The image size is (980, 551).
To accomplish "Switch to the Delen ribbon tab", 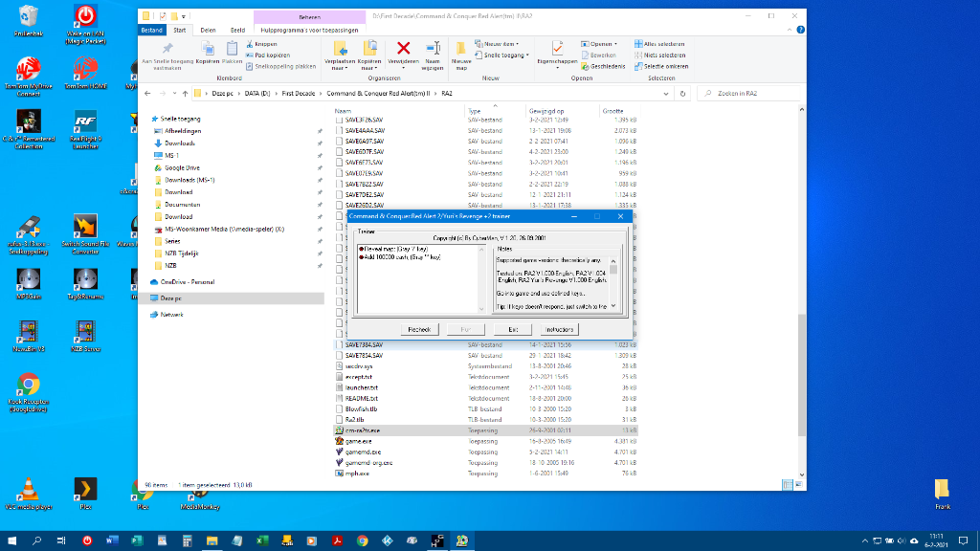I will (208, 30).
